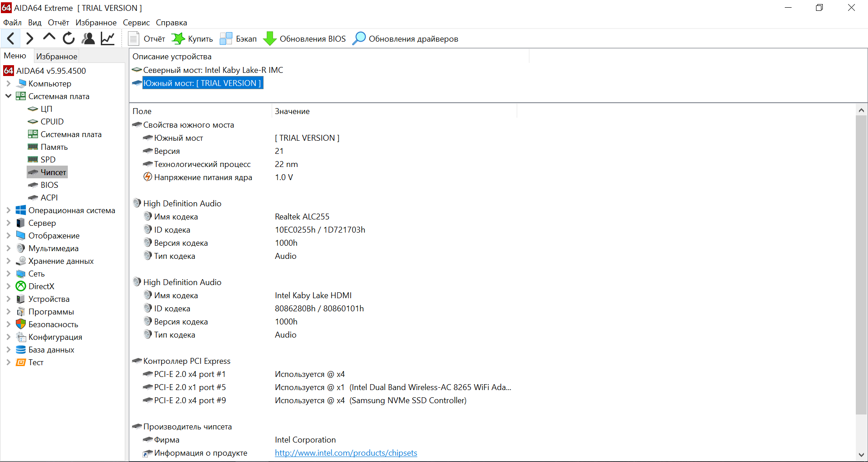Go forward with the right arrow toolbar icon
The height and width of the screenshot is (462, 868).
point(30,38)
